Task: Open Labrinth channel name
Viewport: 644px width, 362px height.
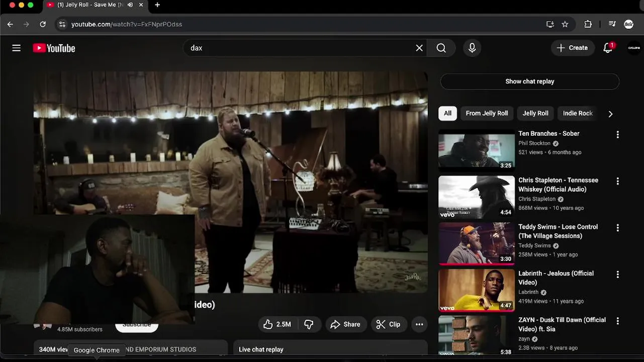Action: 528,292
